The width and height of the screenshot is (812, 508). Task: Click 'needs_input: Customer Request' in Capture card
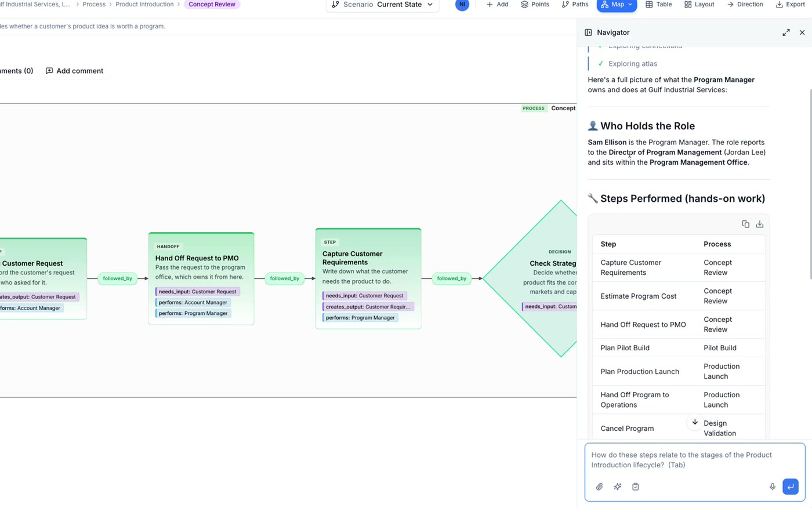coord(364,296)
